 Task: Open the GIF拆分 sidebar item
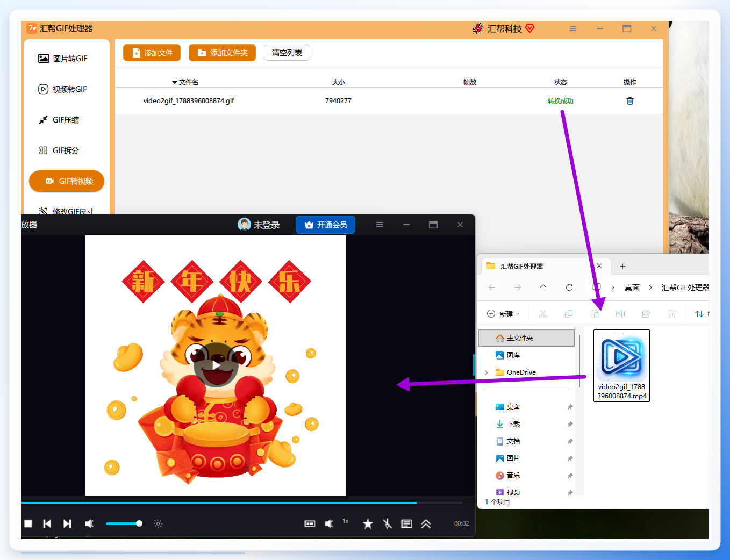click(x=59, y=150)
